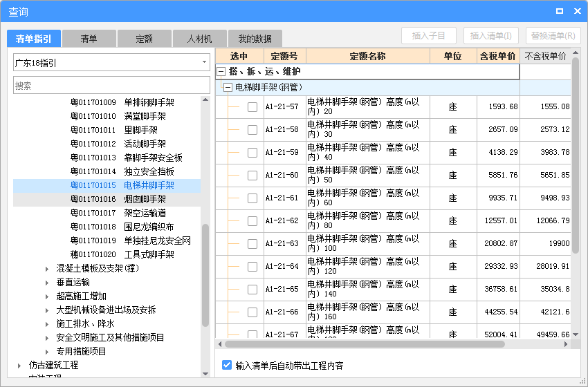Image resolution: width=588 pixels, height=387 pixels.
Task: Select 粤011701009 单排钢脚手架 item
Action: pos(122,102)
